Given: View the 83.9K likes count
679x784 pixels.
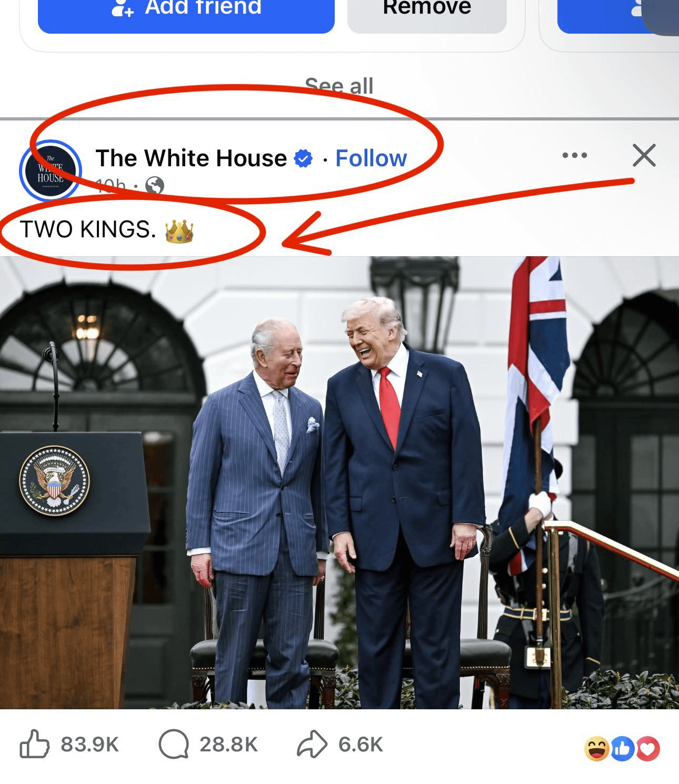Looking at the screenshot, I should 90,745.
